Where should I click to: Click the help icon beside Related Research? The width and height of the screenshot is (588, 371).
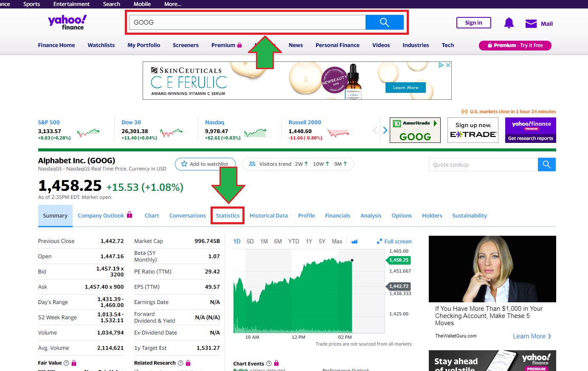pyautogui.click(x=180, y=363)
